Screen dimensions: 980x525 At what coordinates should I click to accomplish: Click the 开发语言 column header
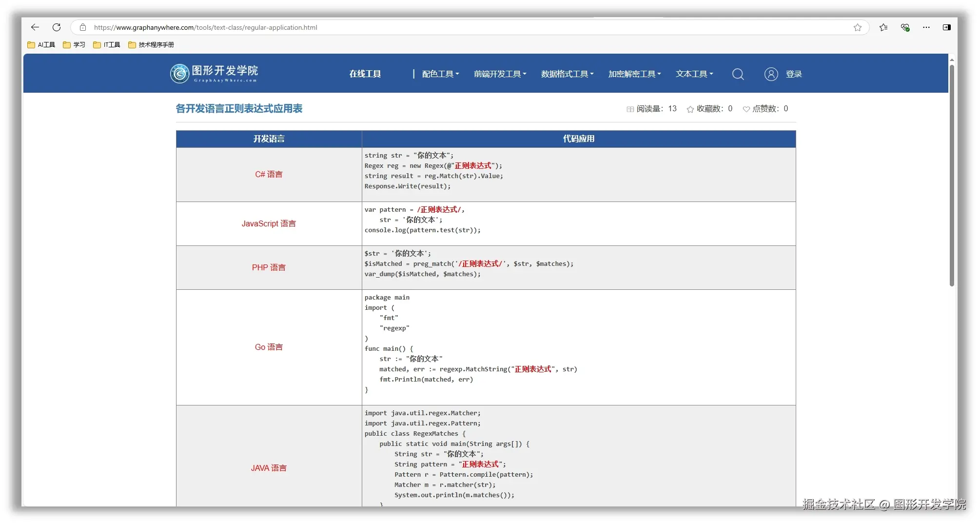[269, 139]
